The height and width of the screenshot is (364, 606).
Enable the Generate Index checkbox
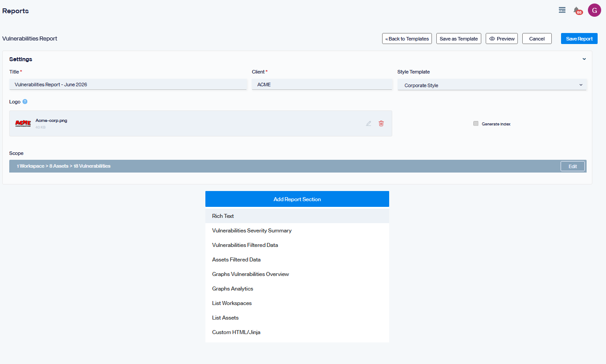click(476, 124)
